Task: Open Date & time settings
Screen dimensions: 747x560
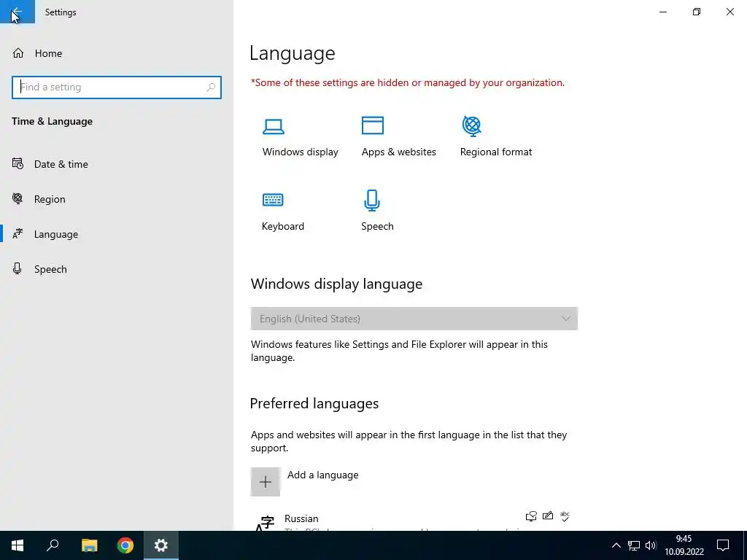Action: (x=61, y=164)
